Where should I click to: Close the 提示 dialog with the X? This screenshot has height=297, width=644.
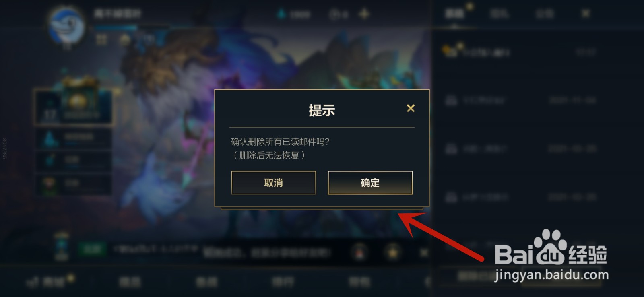411,108
